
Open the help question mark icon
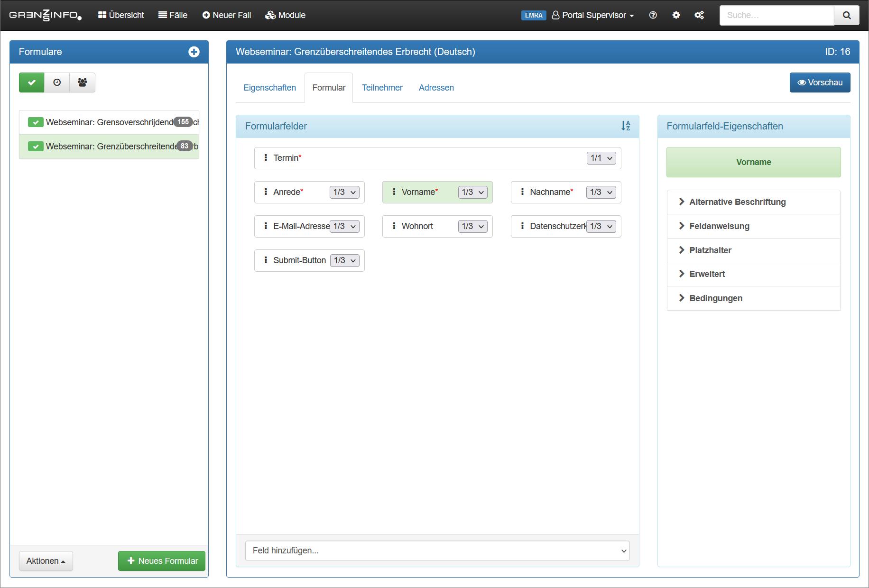[x=653, y=15]
